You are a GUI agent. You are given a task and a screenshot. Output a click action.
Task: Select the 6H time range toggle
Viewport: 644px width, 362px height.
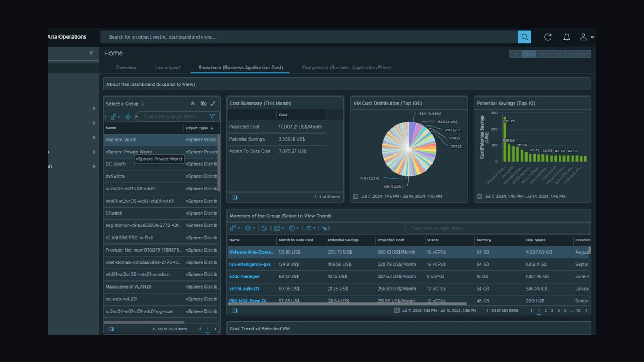[x=529, y=54]
